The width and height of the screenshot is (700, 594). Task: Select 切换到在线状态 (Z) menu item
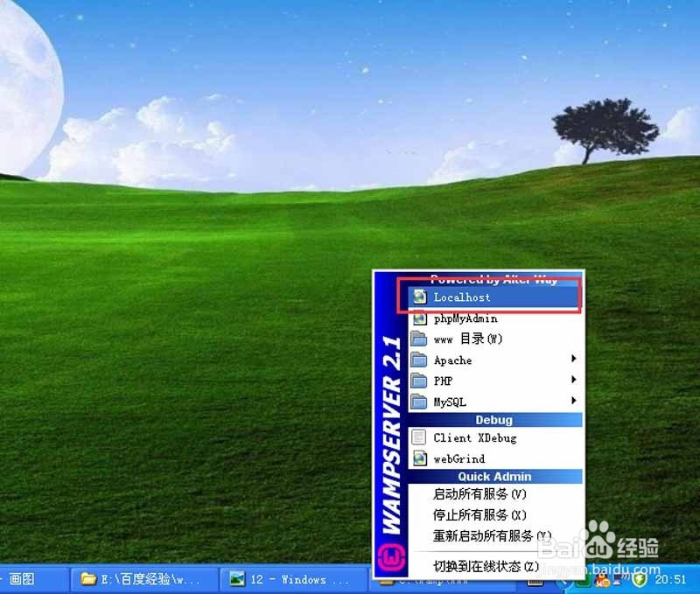coord(494,566)
